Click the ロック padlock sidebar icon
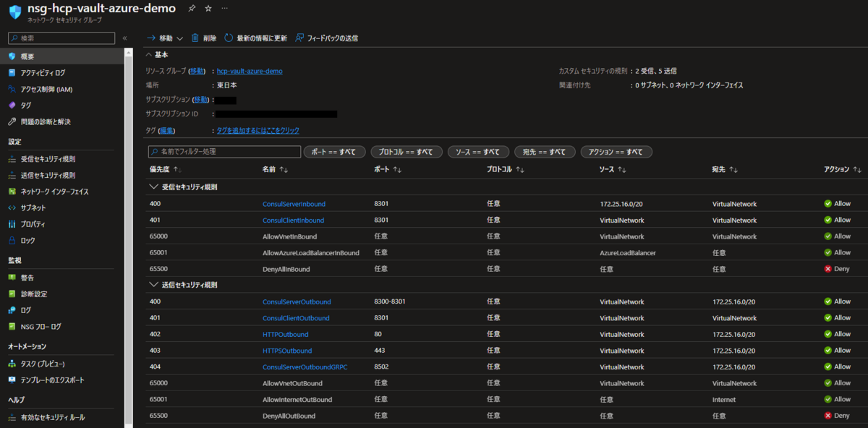The height and width of the screenshot is (428, 868). (12, 240)
